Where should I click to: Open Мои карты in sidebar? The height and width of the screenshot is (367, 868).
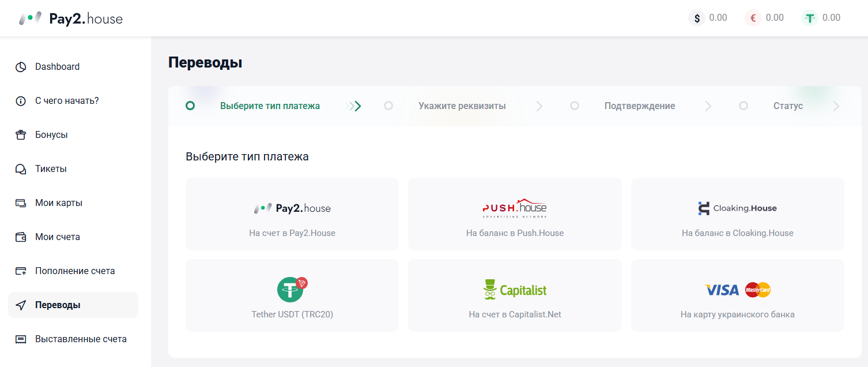73,203
